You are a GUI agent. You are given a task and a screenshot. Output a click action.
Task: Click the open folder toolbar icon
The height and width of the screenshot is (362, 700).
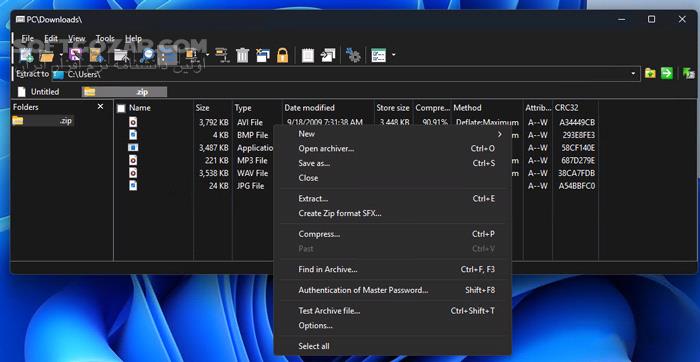pyautogui.click(x=47, y=56)
